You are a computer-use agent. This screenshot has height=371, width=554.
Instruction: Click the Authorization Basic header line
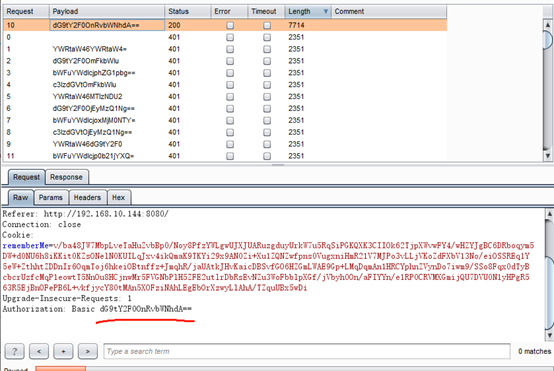pos(97,309)
